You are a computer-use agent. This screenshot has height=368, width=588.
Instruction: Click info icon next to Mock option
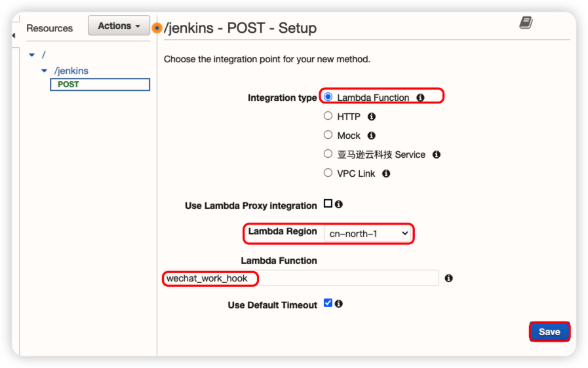(x=372, y=136)
